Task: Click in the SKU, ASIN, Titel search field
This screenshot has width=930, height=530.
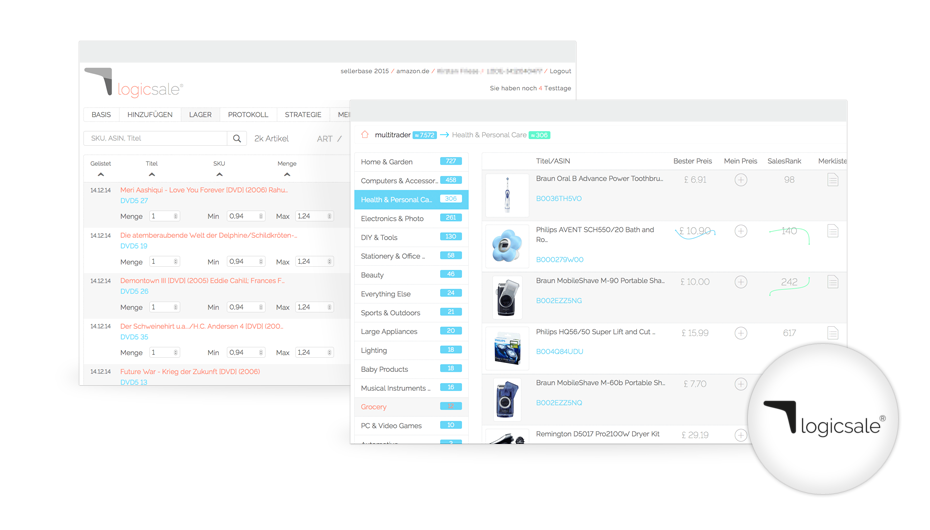Action: pos(155,139)
